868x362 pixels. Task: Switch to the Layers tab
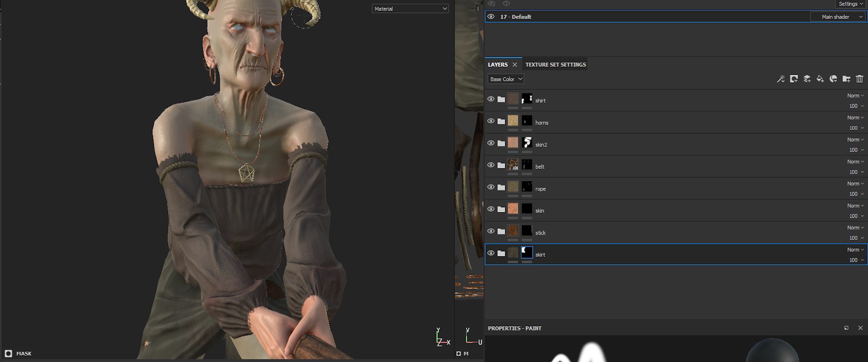pos(497,65)
